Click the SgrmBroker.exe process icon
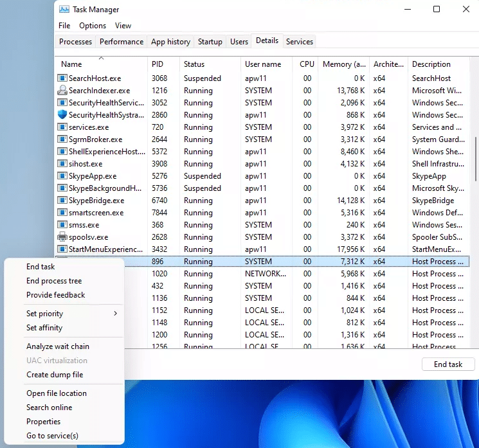 coord(62,139)
